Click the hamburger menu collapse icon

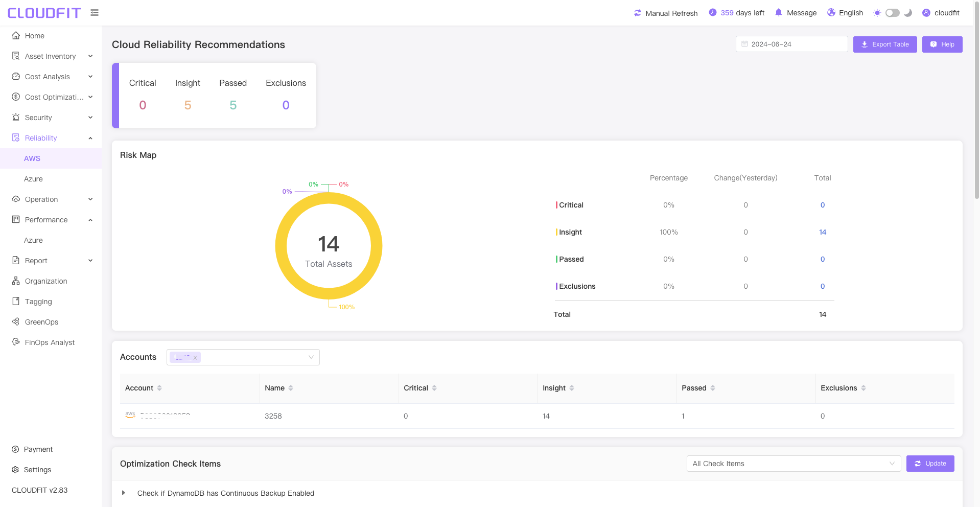click(95, 13)
